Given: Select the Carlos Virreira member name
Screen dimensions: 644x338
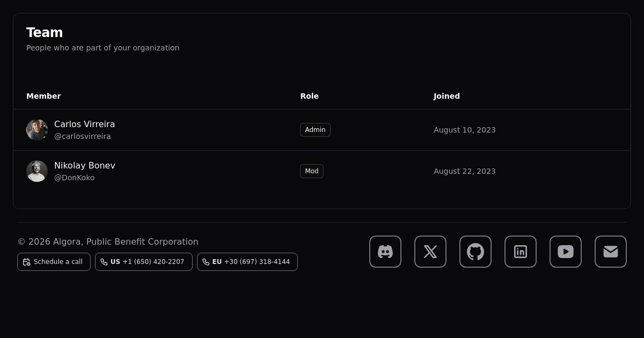Looking at the screenshot, I should [84, 124].
